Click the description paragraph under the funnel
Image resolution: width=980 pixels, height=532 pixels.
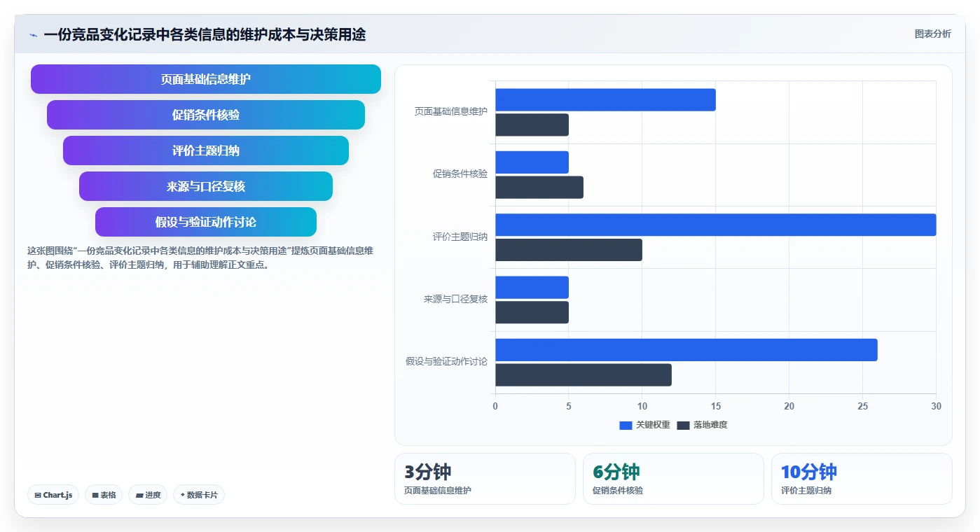(x=200, y=258)
